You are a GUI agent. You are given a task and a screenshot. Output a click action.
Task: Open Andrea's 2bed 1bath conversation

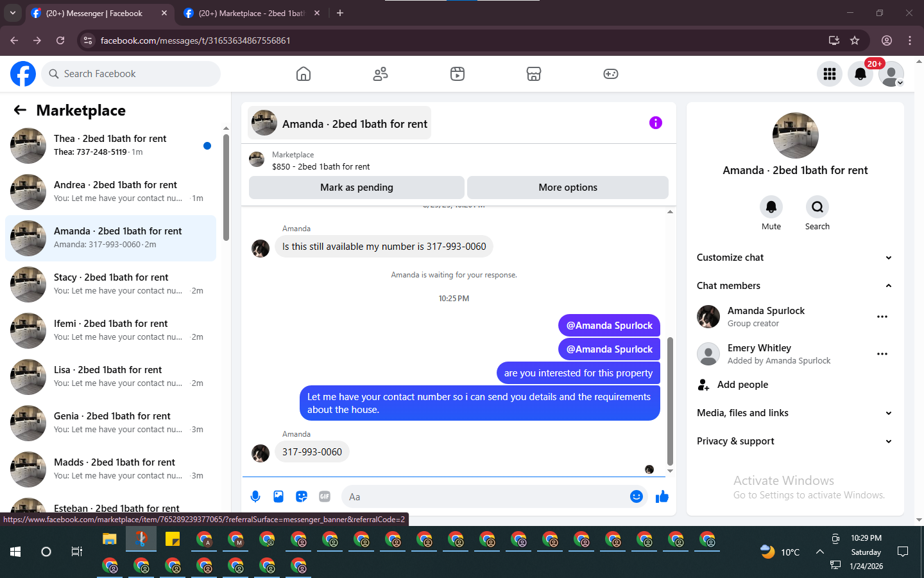[110, 192]
